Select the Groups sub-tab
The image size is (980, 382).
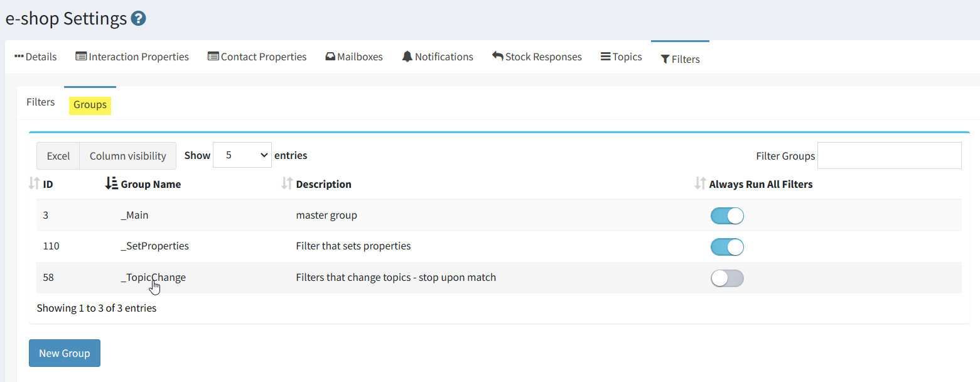90,105
